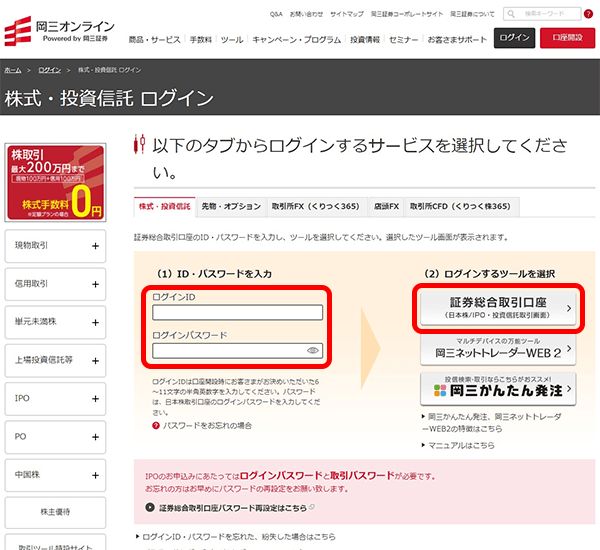Click the arrow icon beside パスワード再設定はこちら
600x550 pixels.
[x=150, y=508]
